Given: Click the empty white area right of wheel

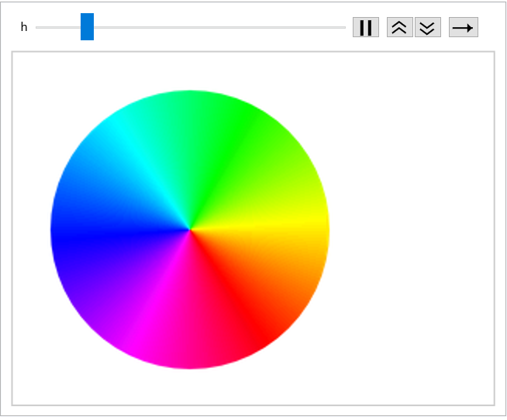Looking at the screenshot, I should [411, 232].
